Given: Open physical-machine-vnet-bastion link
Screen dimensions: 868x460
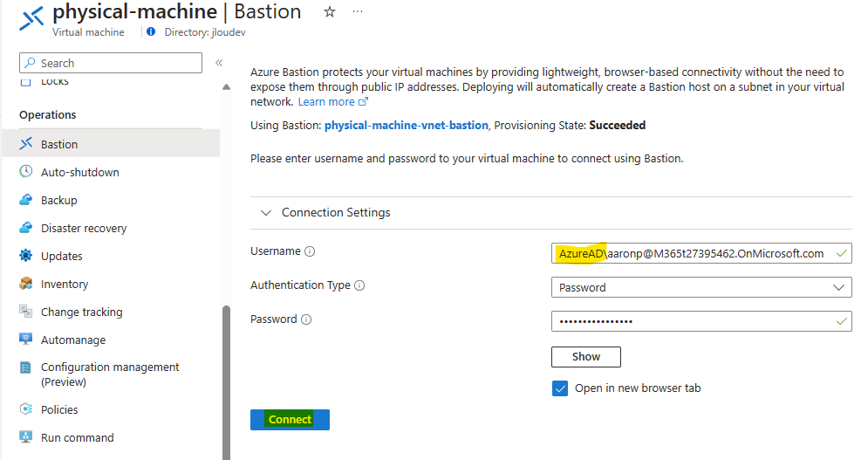Looking at the screenshot, I should point(407,125).
